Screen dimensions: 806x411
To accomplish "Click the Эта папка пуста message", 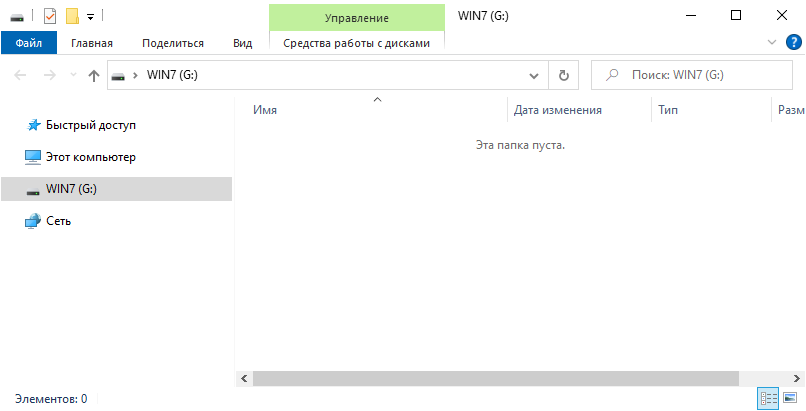I will [x=520, y=145].
